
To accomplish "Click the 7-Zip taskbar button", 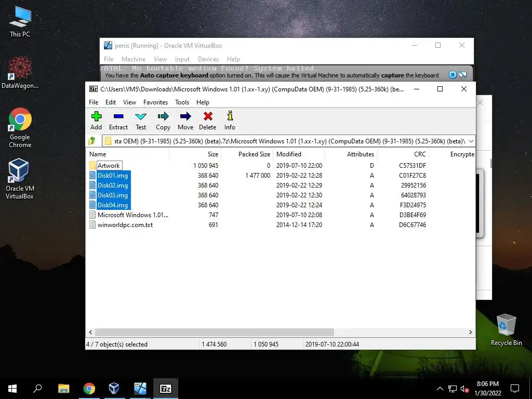I will pos(166,389).
